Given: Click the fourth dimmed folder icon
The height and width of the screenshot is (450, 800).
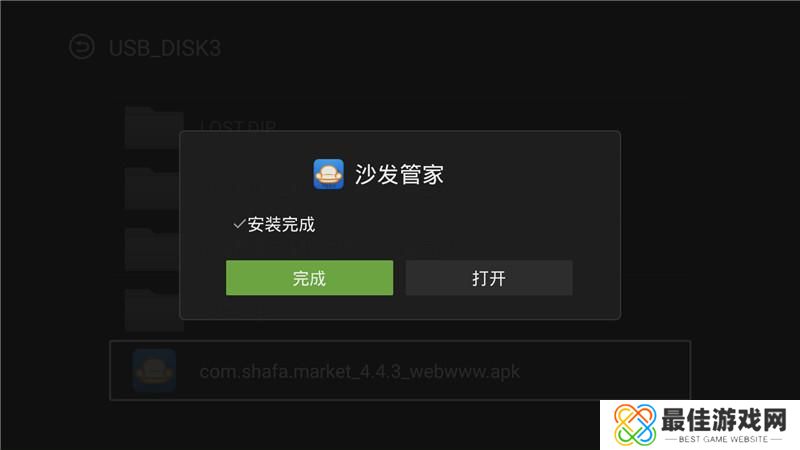Looking at the screenshot, I should (x=152, y=310).
